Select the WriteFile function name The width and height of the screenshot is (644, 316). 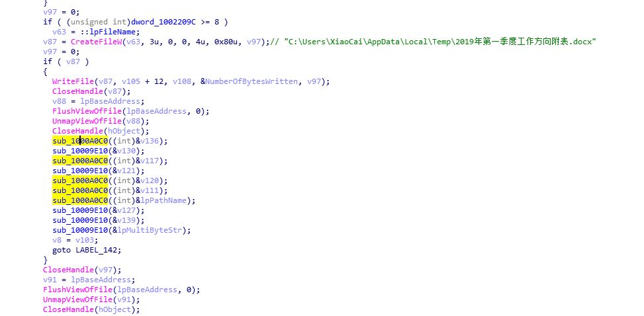click(73, 81)
